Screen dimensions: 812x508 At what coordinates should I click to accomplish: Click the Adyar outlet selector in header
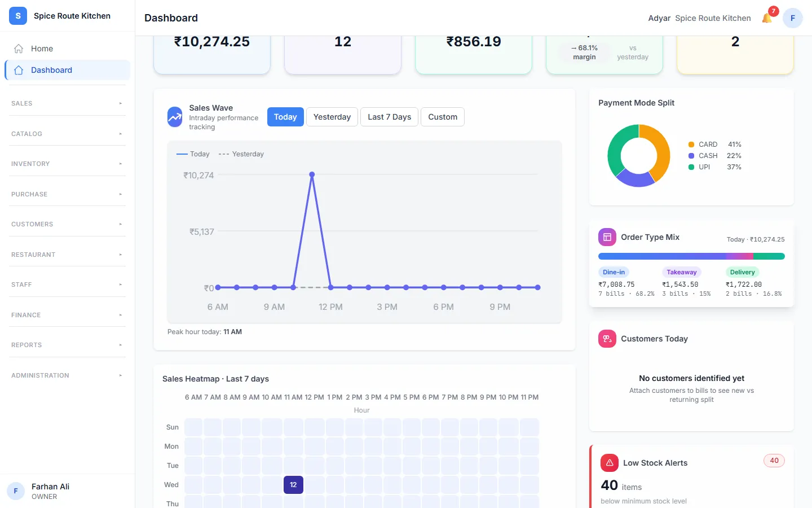[659, 18]
